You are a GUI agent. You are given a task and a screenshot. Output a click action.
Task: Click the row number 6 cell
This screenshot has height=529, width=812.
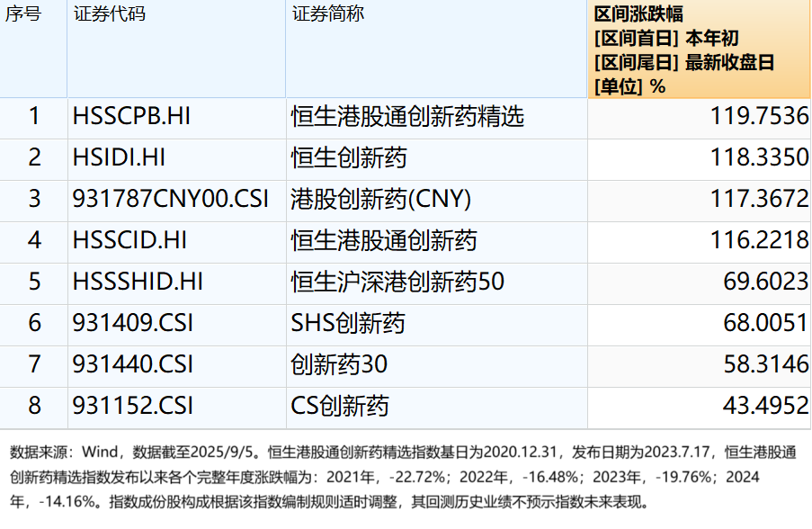click(x=33, y=323)
